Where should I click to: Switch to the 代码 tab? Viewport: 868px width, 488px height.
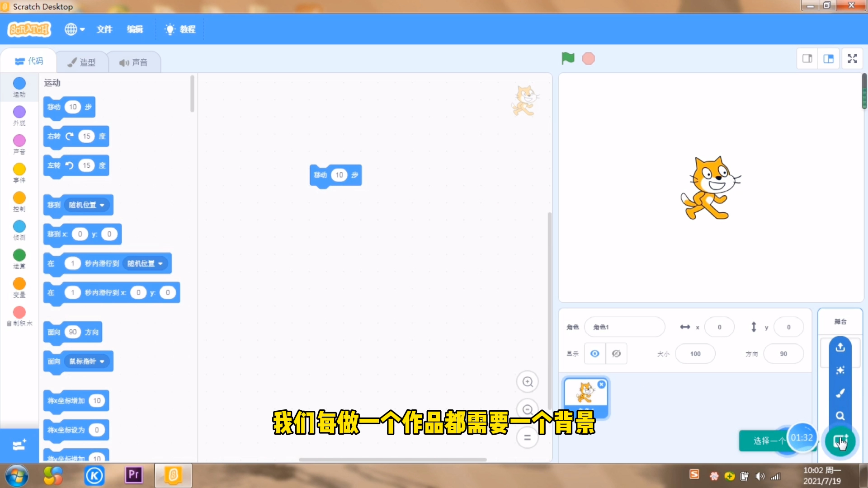[28, 61]
